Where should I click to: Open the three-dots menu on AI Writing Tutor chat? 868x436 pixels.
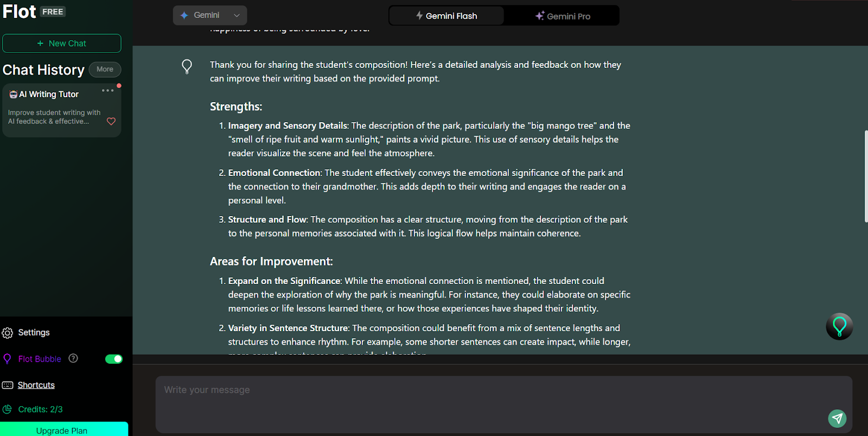[x=107, y=91]
